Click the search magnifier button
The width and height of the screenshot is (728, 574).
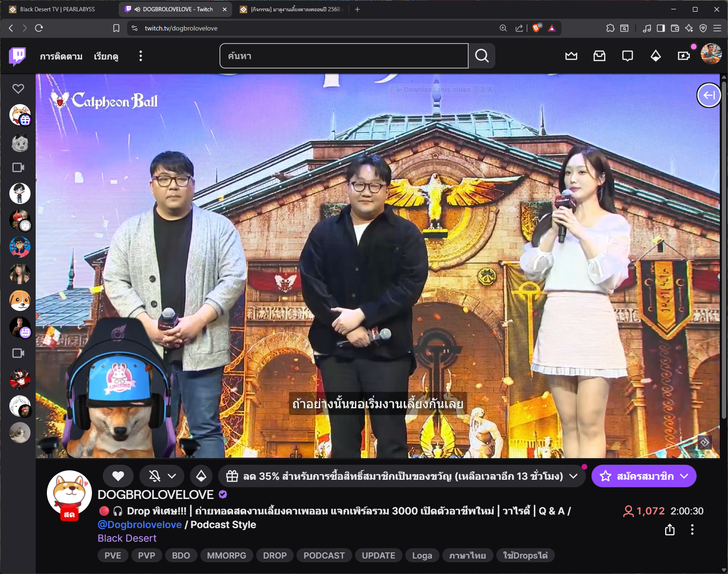pos(482,56)
